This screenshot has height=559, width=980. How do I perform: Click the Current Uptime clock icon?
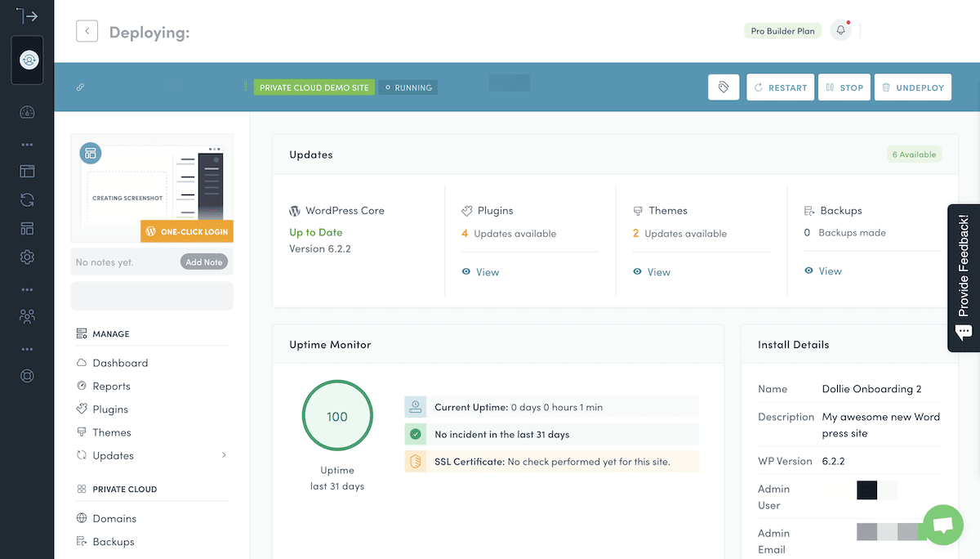point(416,407)
